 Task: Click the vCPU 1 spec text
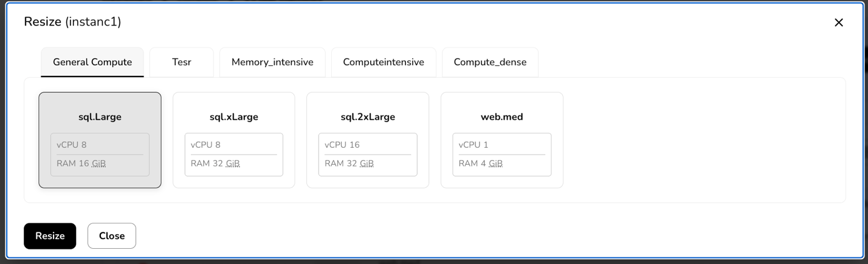(x=474, y=145)
